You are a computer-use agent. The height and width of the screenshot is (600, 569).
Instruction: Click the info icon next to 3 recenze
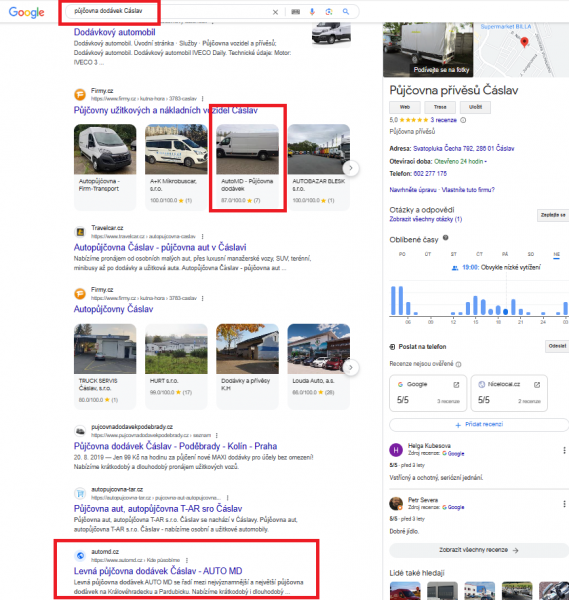pos(463,120)
